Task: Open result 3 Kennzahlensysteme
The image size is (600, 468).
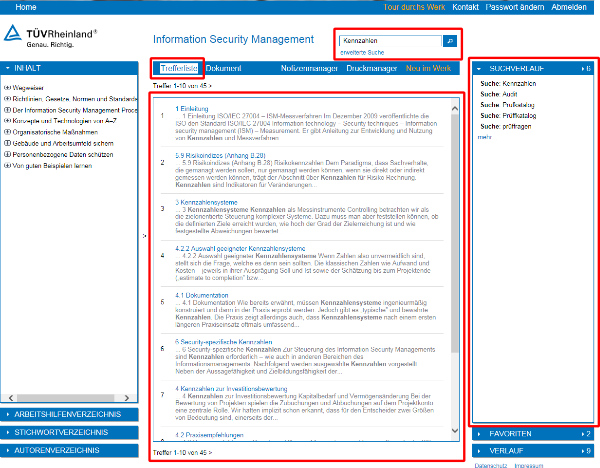Action: tap(206, 202)
